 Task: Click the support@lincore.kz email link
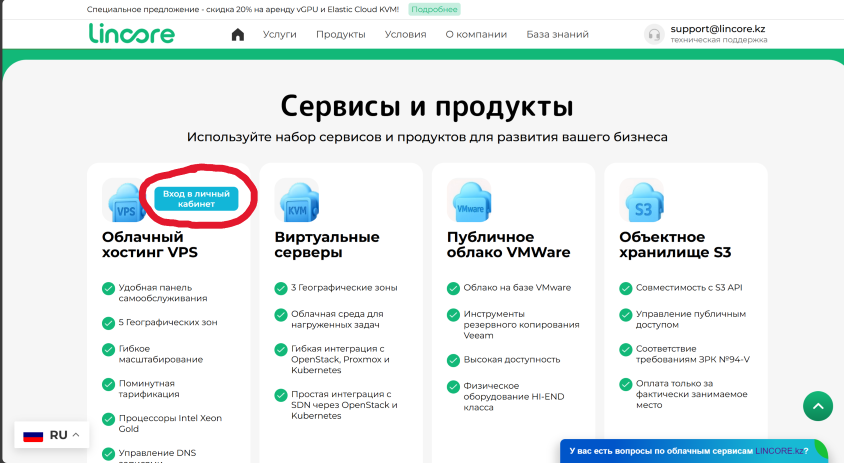[x=718, y=29]
